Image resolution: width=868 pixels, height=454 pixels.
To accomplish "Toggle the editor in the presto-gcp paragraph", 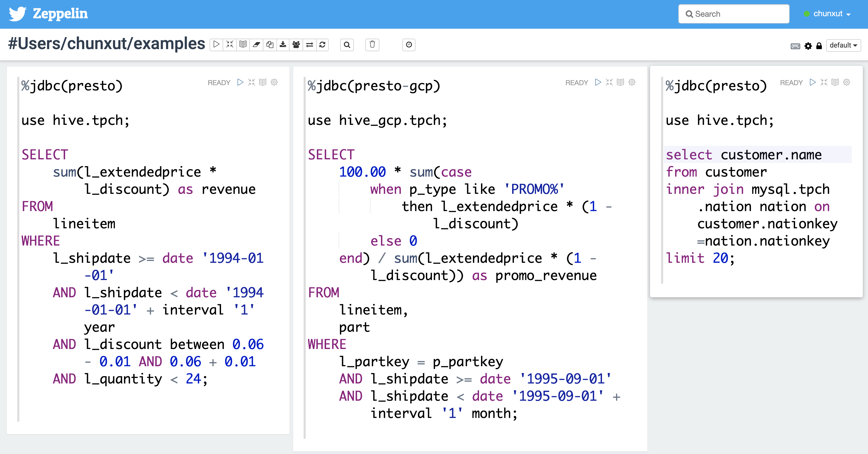I will [x=609, y=83].
